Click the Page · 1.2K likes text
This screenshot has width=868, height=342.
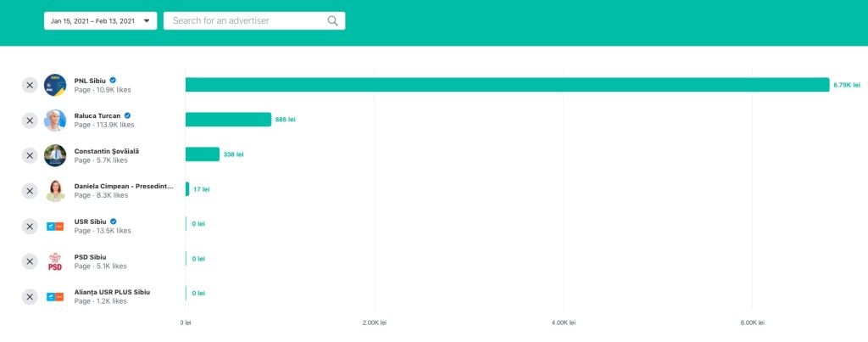click(100, 301)
